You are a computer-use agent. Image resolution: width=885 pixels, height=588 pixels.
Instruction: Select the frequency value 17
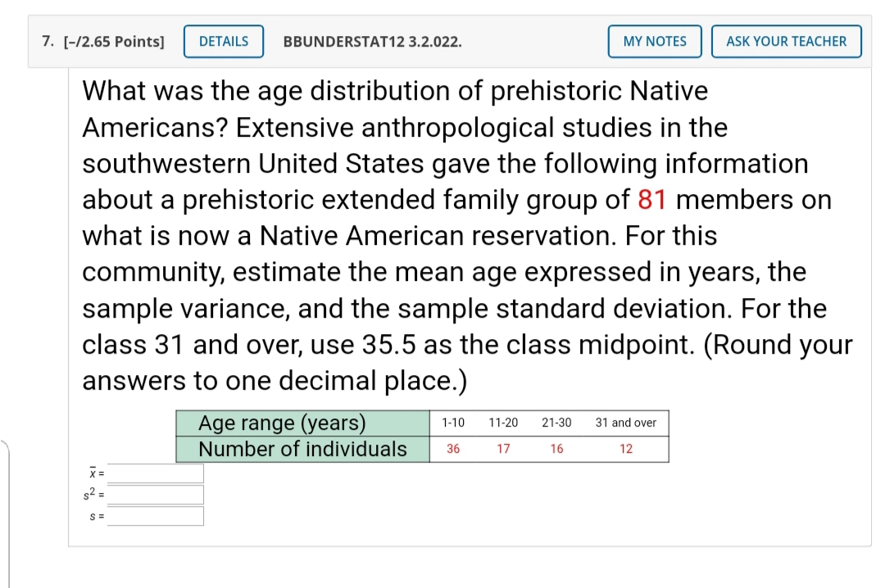[503, 449]
